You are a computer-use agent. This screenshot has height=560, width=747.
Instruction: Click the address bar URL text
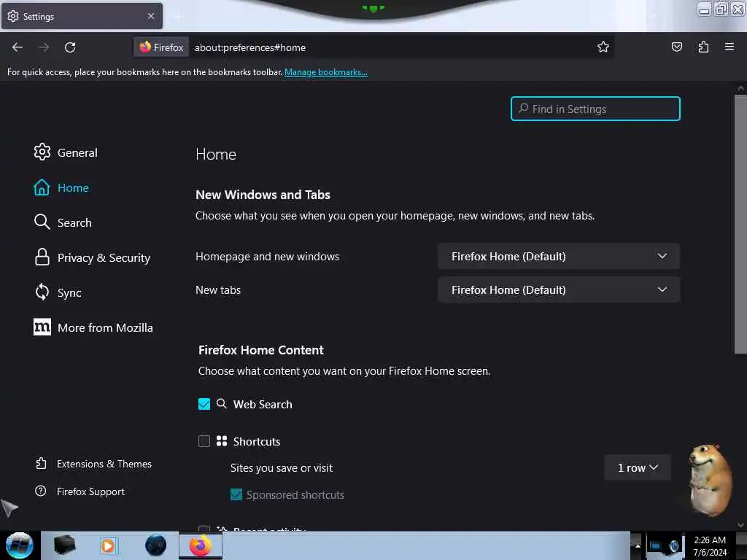pyautogui.click(x=250, y=47)
